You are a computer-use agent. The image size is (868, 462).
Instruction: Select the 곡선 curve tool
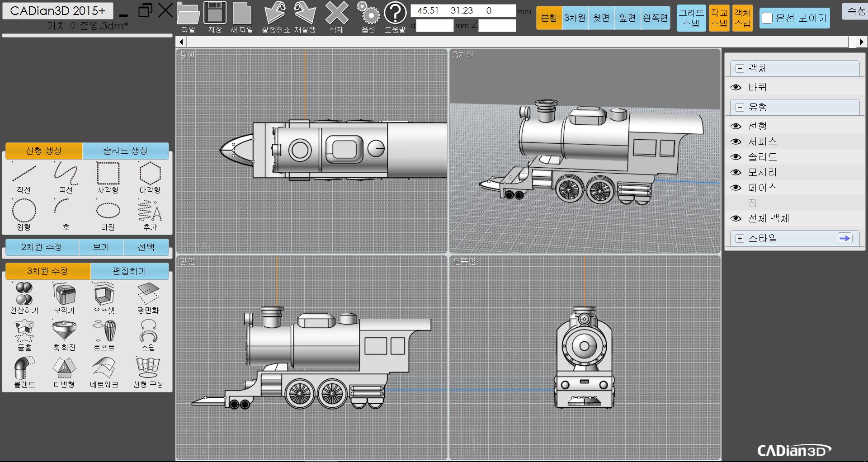[x=66, y=174]
